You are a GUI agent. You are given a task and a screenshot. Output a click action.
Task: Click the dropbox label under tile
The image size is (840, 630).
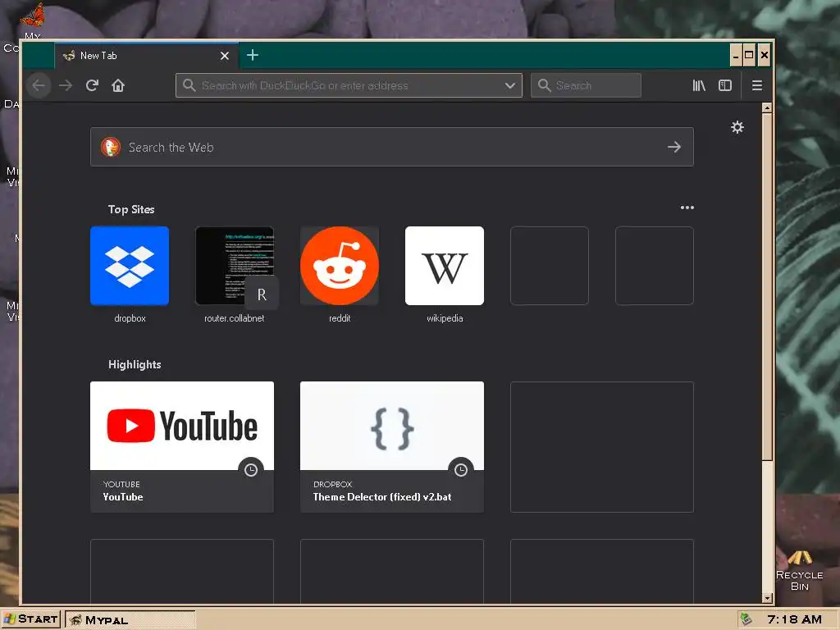click(x=130, y=318)
